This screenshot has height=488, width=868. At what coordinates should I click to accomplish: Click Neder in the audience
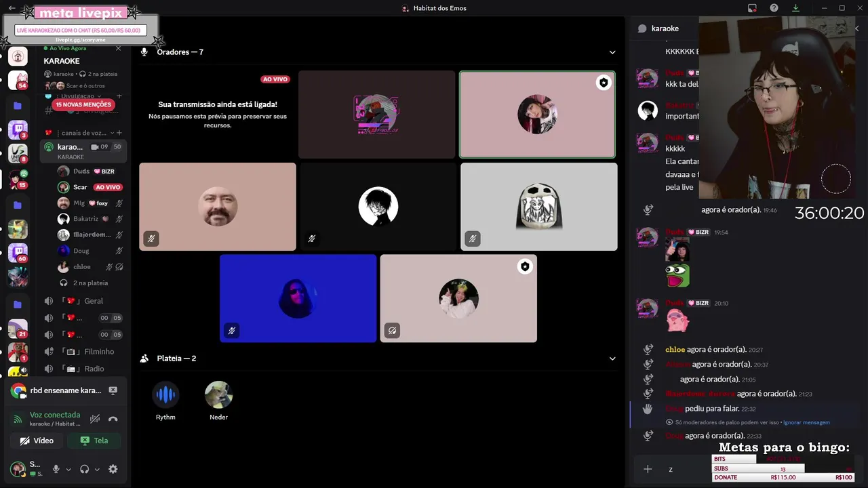click(218, 401)
